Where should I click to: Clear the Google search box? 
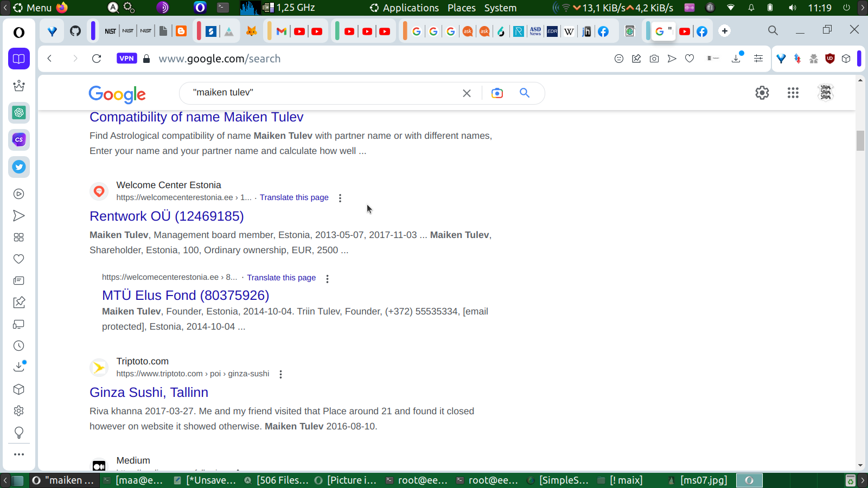point(467,93)
